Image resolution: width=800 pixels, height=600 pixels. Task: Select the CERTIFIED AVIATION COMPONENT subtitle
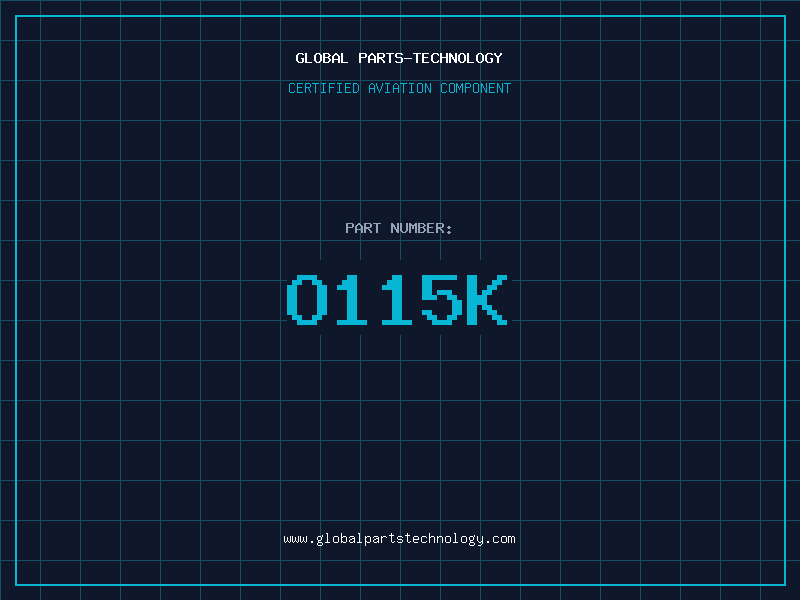click(399, 88)
